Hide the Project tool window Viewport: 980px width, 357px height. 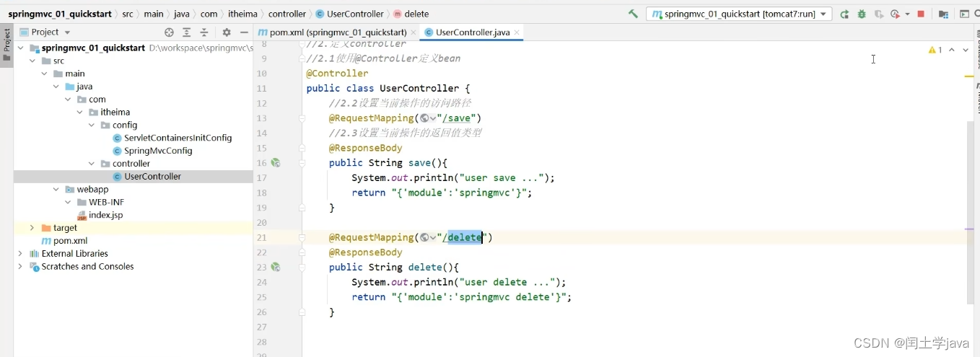click(x=244, y=32)
